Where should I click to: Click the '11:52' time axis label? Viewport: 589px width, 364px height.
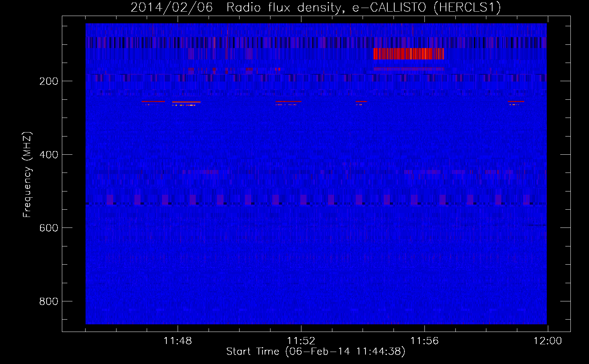[301, 341]
